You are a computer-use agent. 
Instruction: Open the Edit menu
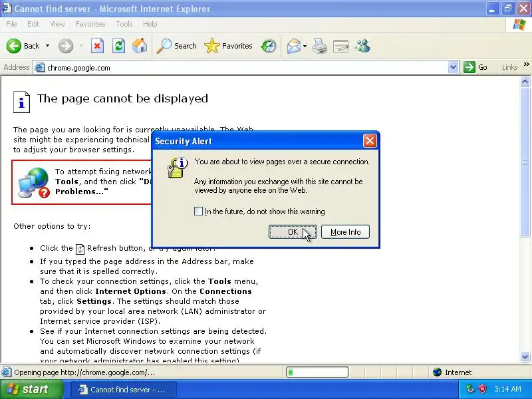point(33,24)
